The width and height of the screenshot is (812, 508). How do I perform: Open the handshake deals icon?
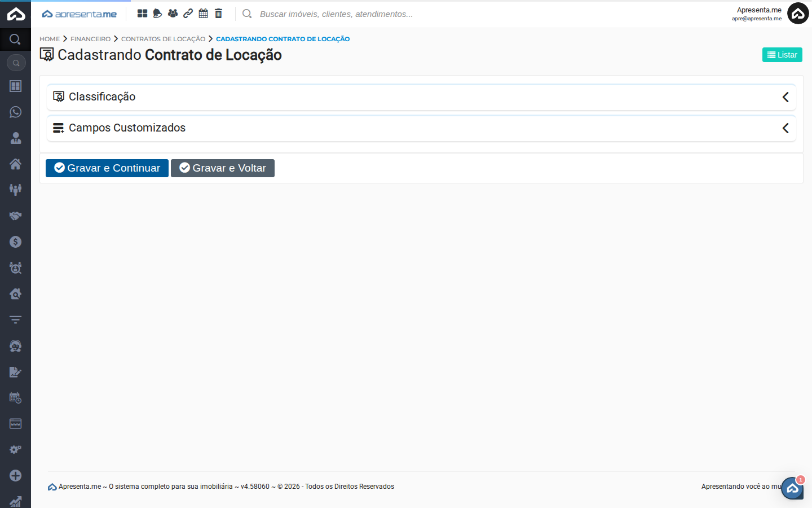15,216
